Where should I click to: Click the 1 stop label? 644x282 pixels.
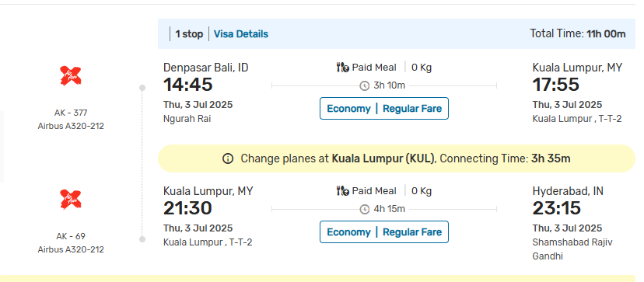(189, 34)
